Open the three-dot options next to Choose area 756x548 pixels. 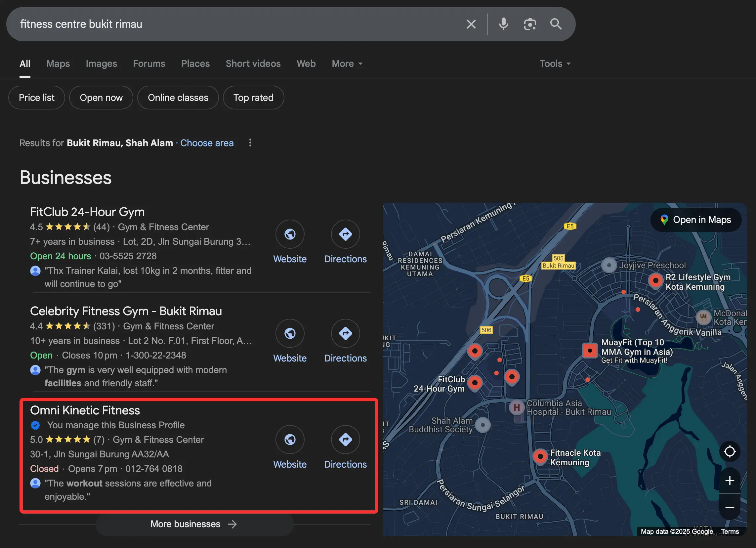pyautogui.click(x=250, y=143)
